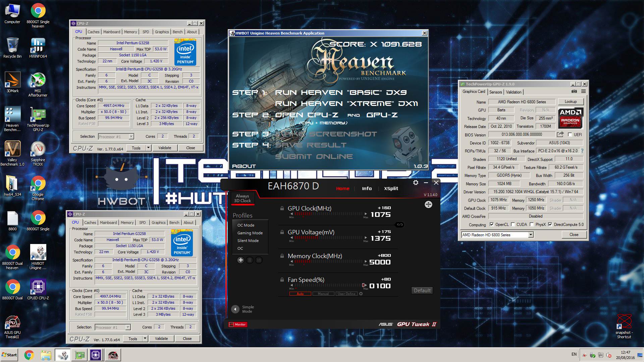Open the GPU-Z graphics card selector dropdown
This screenshot has height=362, width=644.
point(531,235)
